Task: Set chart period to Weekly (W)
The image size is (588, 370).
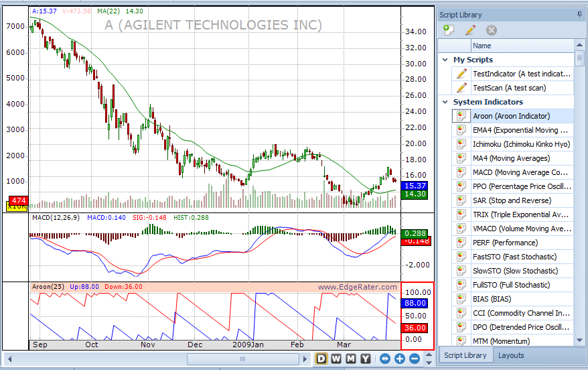Action: pos(336,359)
